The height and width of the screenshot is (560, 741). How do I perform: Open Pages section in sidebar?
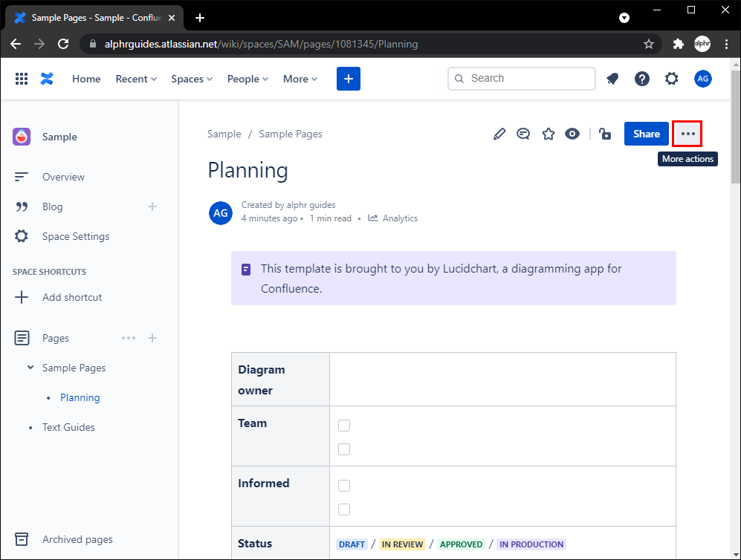click(x=56, y=338)
